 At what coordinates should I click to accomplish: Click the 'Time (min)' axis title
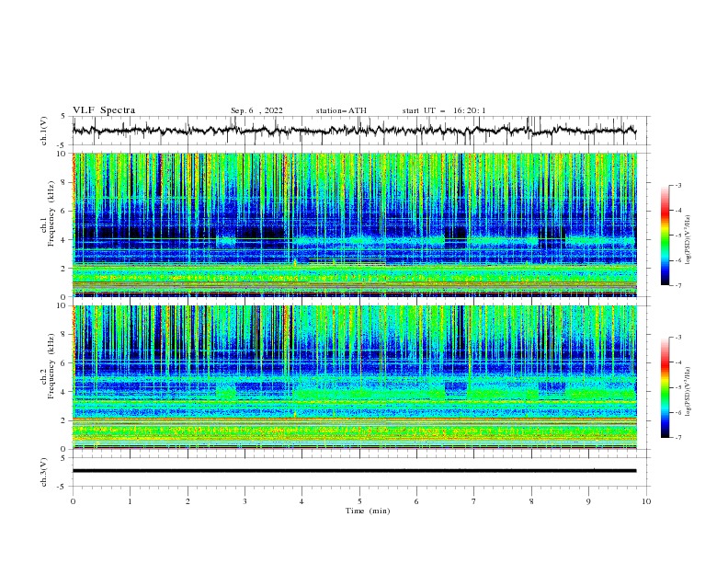point(368,511)
